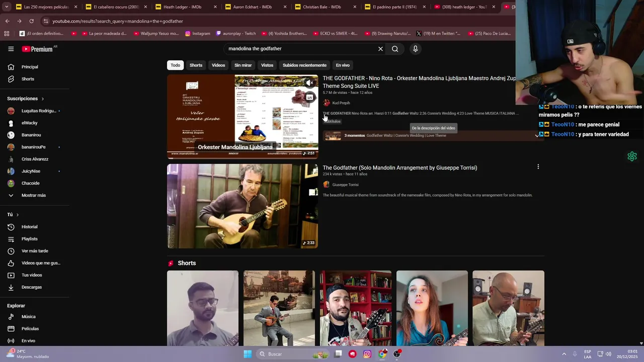644x362 pixels.
Task: Open Chrome from the taskbar
Action: [x=383, y=354]
